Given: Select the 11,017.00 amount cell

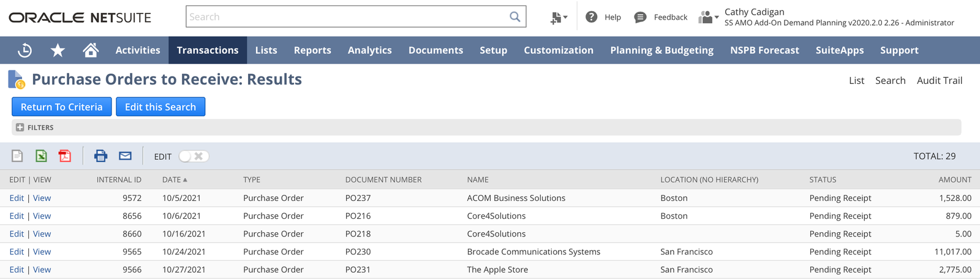Looking at the screenshot, I should click(x=952, y=251).
